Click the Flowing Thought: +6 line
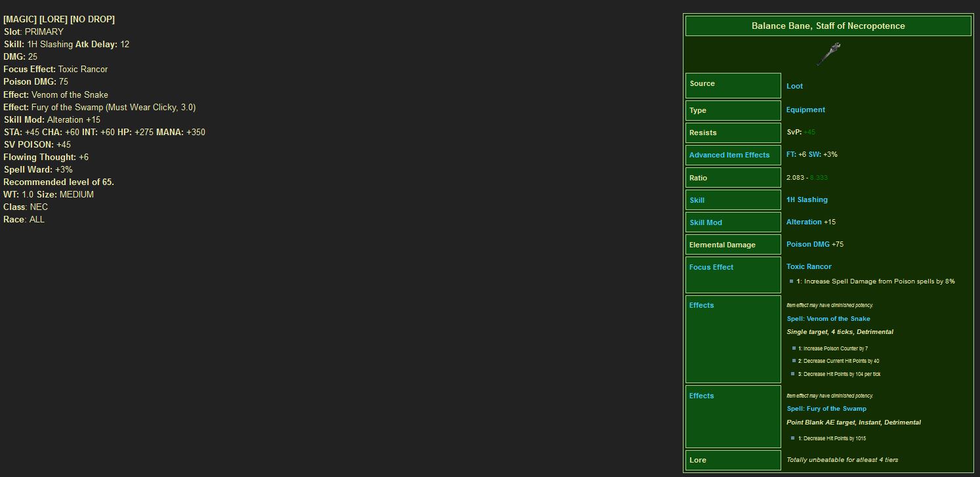Viewport: 980px width, 477px height. pyautogui.click(x=46, y=157)
